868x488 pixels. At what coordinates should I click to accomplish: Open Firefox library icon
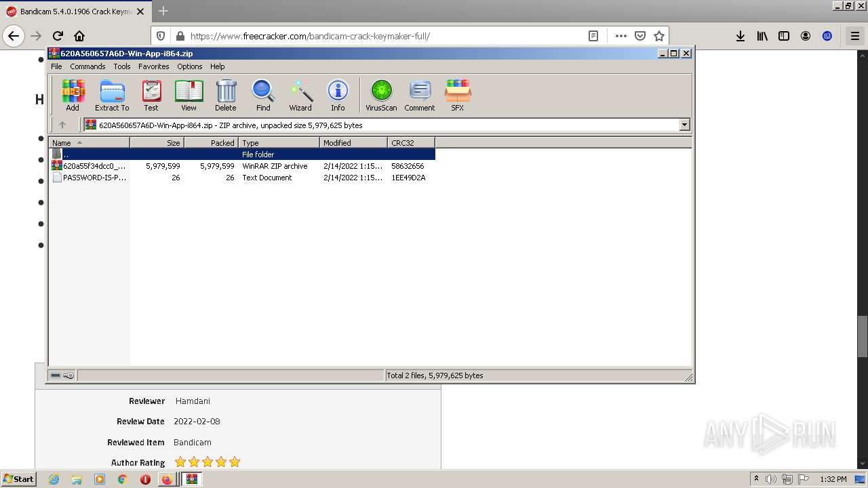pyautogui.click(x=762, y=36)
